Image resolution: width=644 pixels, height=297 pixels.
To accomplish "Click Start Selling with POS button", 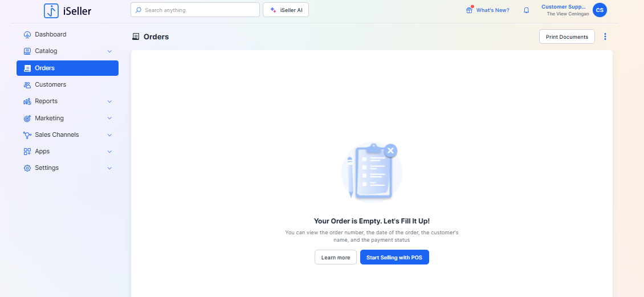I will pos(394,258).
